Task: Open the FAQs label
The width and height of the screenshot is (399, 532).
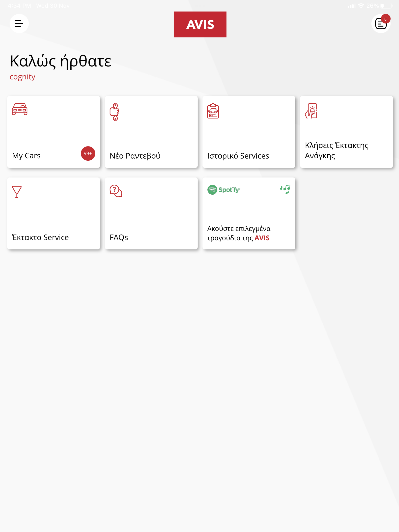Action: pos(119,237)
